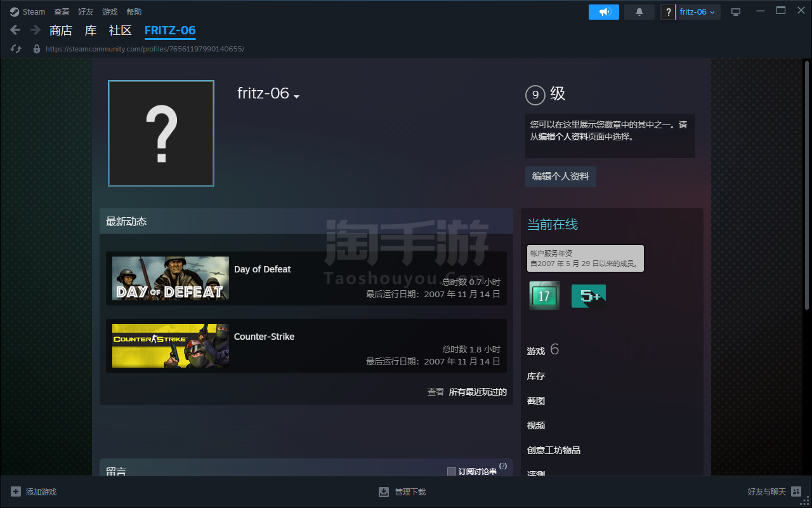
Task: Click the profile URL address bar
Action: [145, 49]
